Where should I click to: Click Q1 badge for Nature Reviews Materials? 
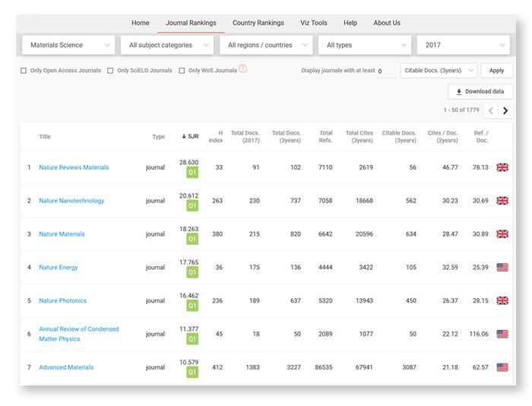(x=192, y=172)
